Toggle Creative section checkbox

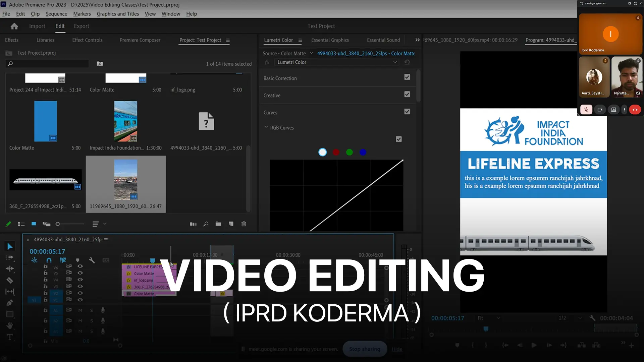[407, 94]
